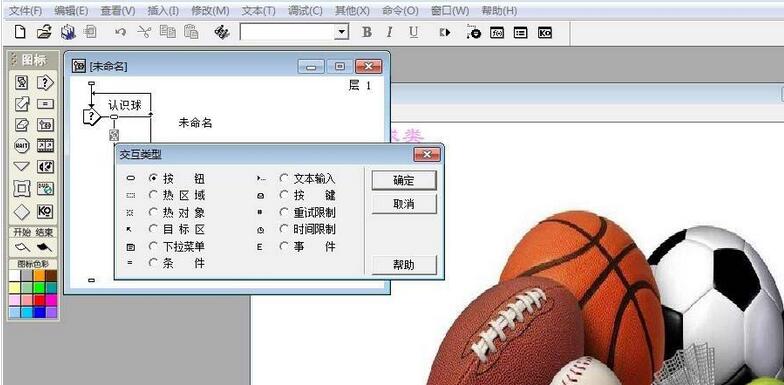
Task: Open the 窗口(W) menu
Action: coord(450,10)
